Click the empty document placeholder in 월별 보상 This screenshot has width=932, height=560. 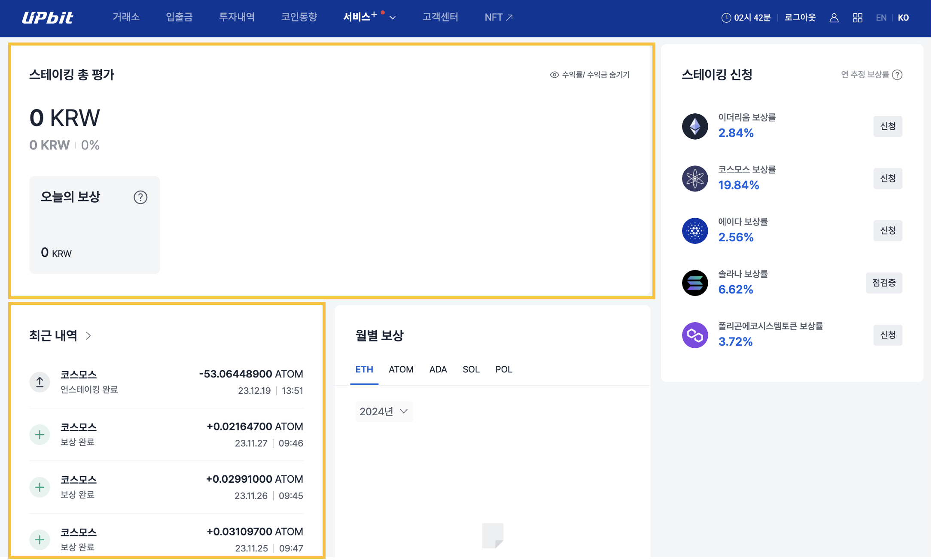(x=493, y=536)
